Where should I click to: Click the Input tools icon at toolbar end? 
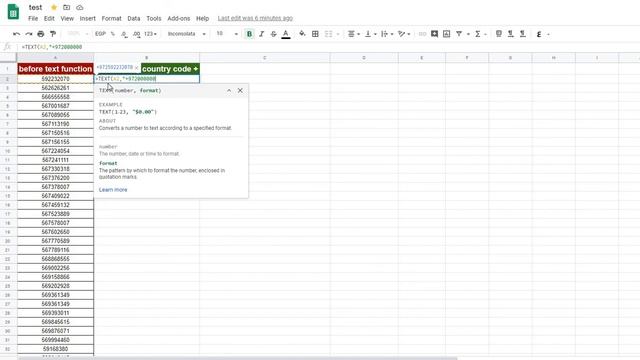coord(539,34)
